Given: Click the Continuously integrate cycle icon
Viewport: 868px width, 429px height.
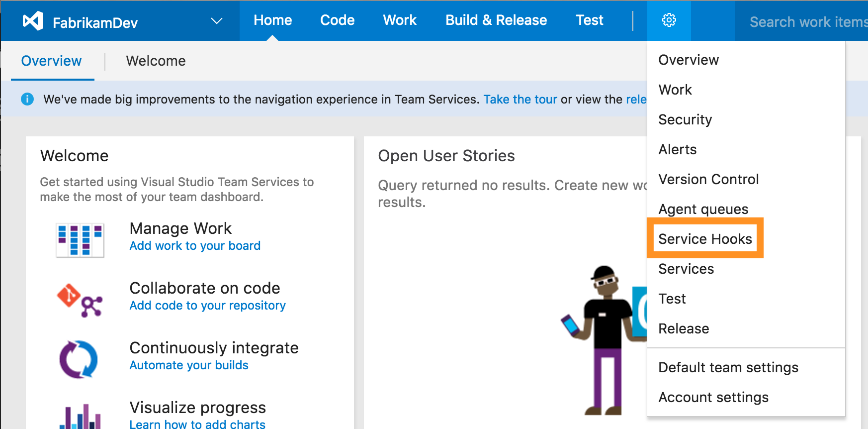Looking at the screenshot, I should point(79,359).
